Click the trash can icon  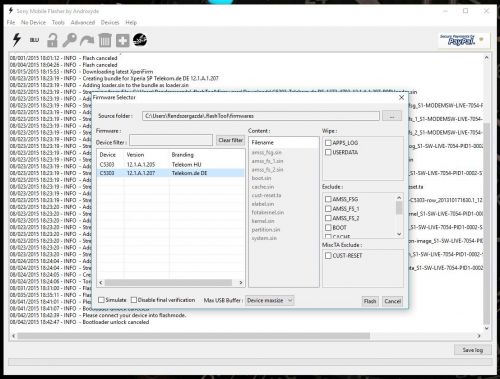(105, 40)
